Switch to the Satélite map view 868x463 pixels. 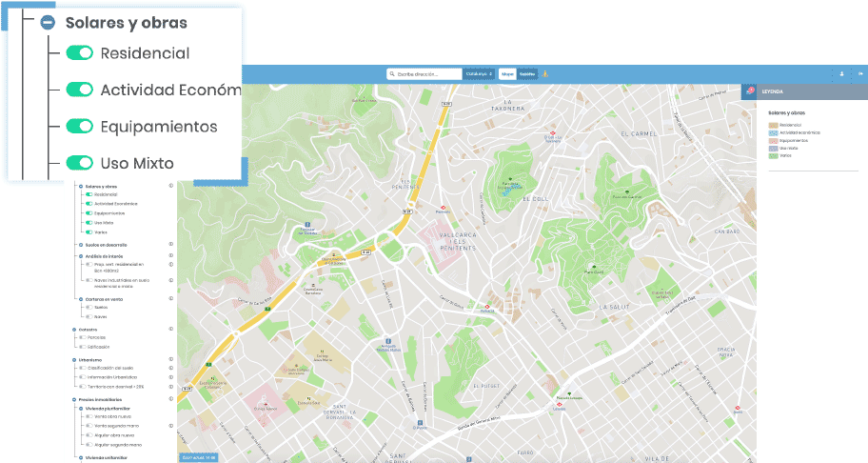click(527, 73)
